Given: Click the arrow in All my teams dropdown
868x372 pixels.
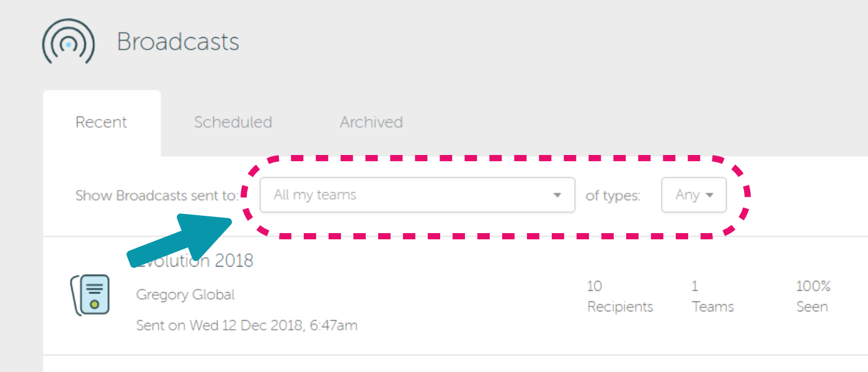Looking at the screenshot, I should click(x=557, y=195).
